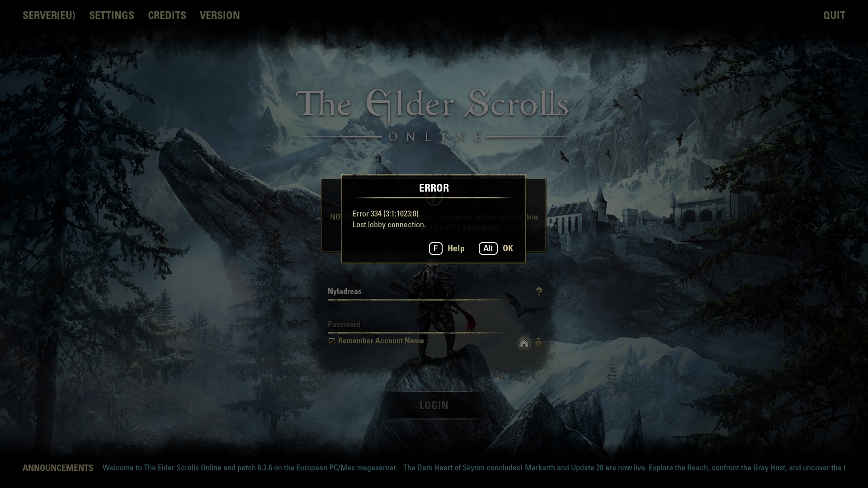Click the lock icon next to home icon
This screenshot has height=488, width=868.
click(538, 342)
